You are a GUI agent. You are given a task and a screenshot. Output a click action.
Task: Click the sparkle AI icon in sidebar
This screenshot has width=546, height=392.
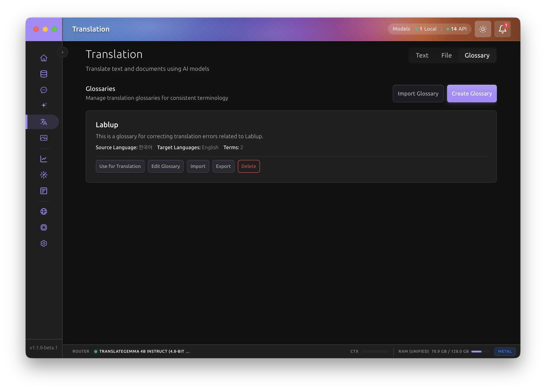pos(44,106)
